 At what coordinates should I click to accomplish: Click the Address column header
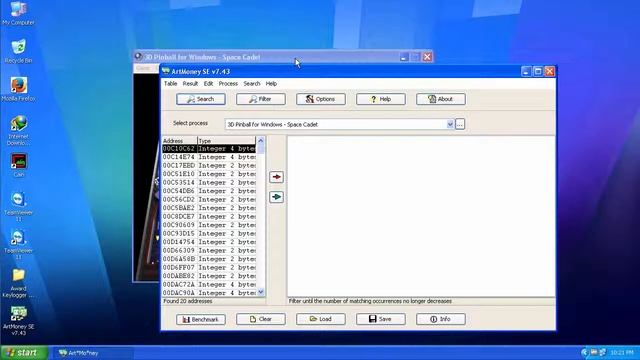180,140
